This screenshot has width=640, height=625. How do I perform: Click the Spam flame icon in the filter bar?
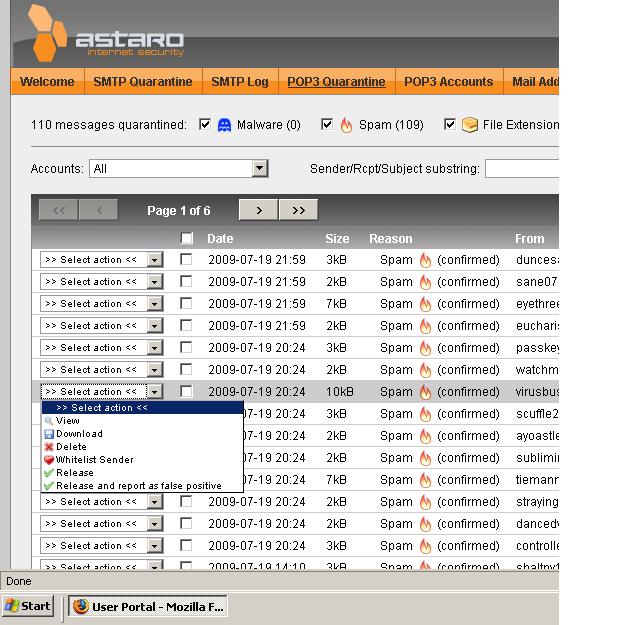(346, 125)
